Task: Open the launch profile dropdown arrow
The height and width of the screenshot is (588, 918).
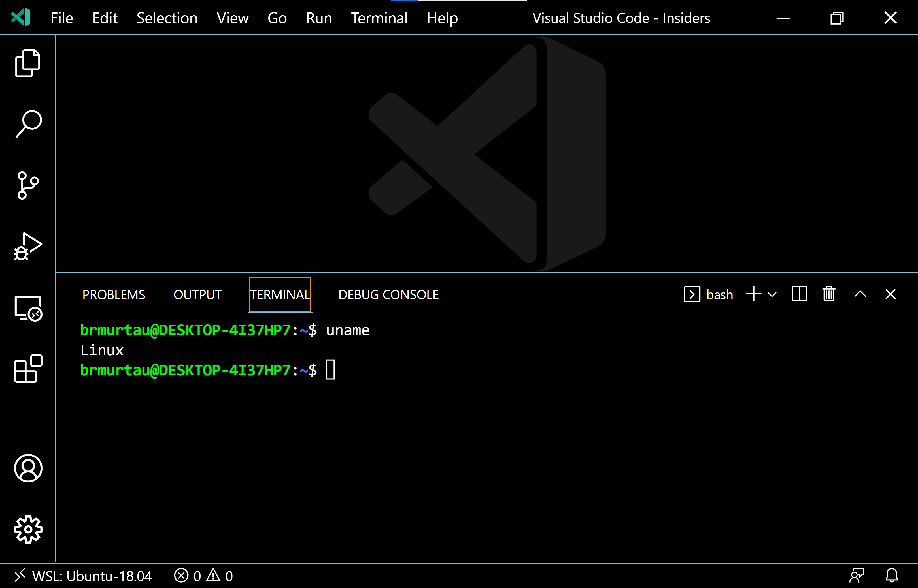Action: (x=772, y=294)
